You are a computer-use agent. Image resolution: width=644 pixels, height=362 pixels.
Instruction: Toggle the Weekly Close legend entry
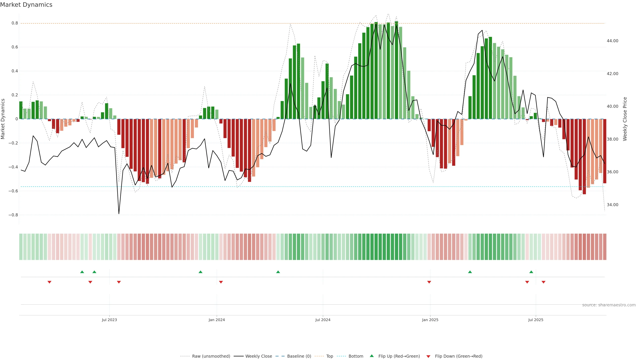[x=258, y=356]
